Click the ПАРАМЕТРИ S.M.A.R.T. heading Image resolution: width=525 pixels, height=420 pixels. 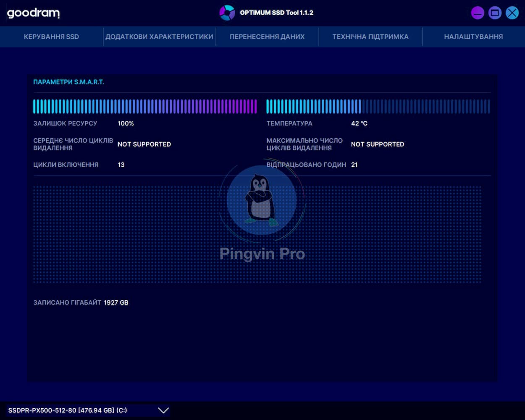coord(68,82)
